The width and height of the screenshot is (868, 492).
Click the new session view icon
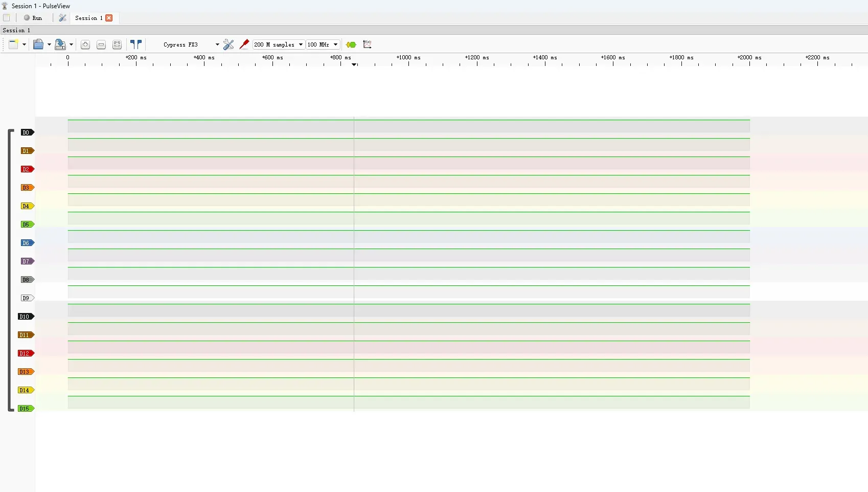(13, 44)
